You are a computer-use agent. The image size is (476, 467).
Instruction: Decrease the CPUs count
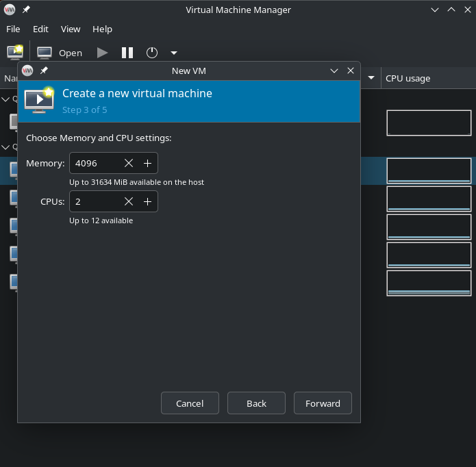[129, 201]
